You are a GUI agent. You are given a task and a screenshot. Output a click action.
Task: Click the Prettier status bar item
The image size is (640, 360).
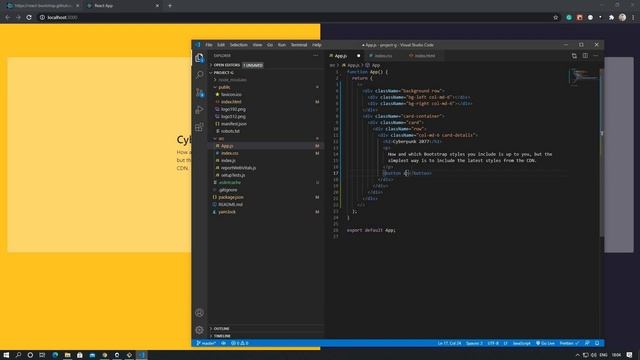pos(569,343)
